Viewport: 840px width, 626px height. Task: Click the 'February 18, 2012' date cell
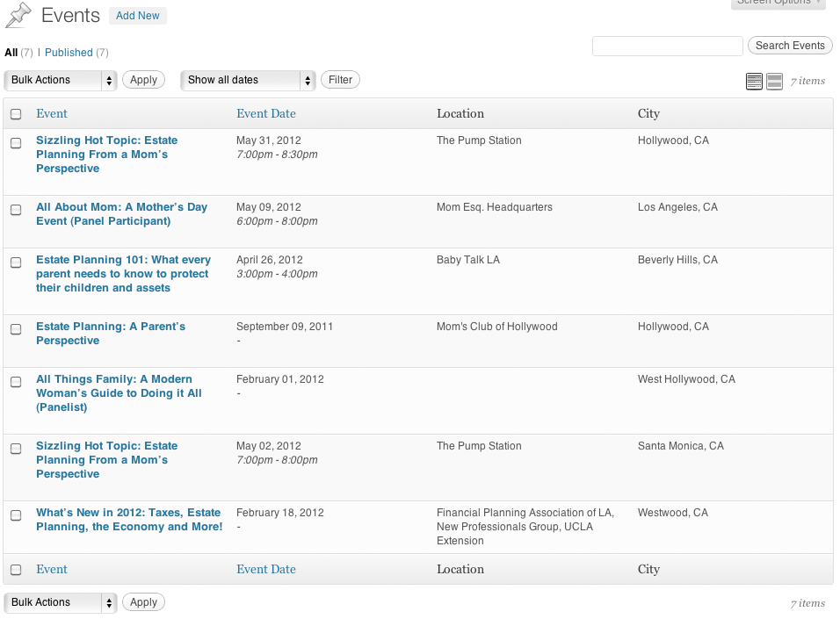click(280, 513)
